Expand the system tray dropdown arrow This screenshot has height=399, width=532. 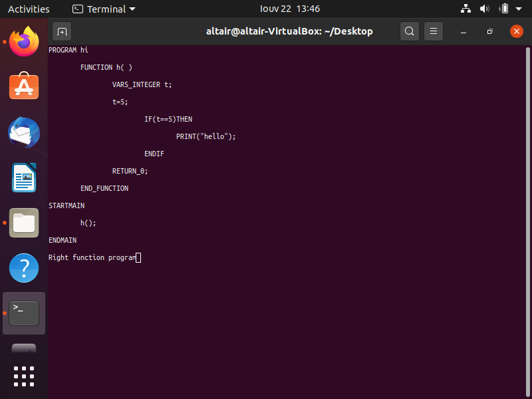520,9
